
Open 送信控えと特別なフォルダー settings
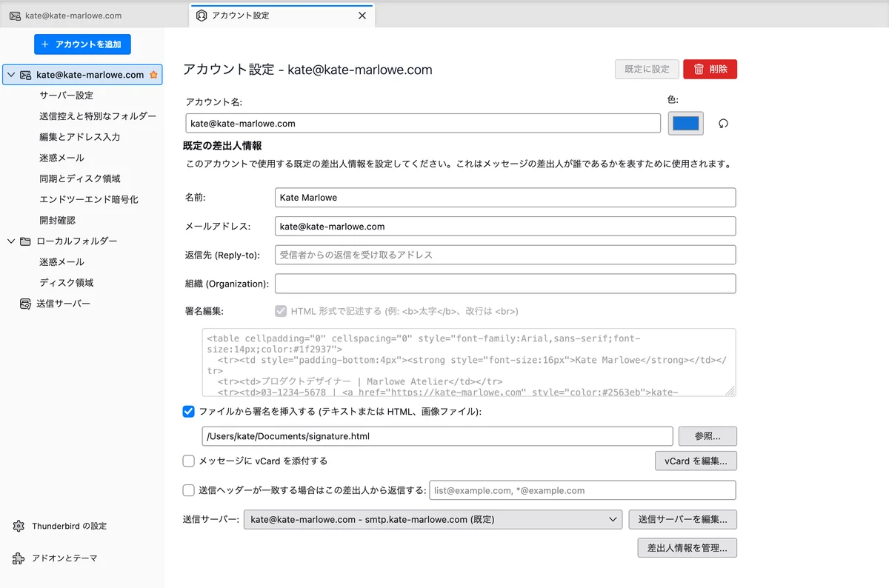click(x=98, y=116)
